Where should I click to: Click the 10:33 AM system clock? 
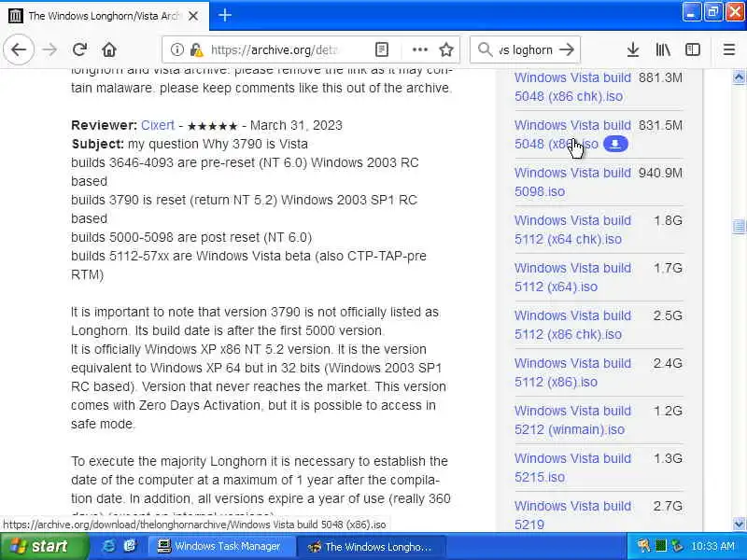point(712,546)
